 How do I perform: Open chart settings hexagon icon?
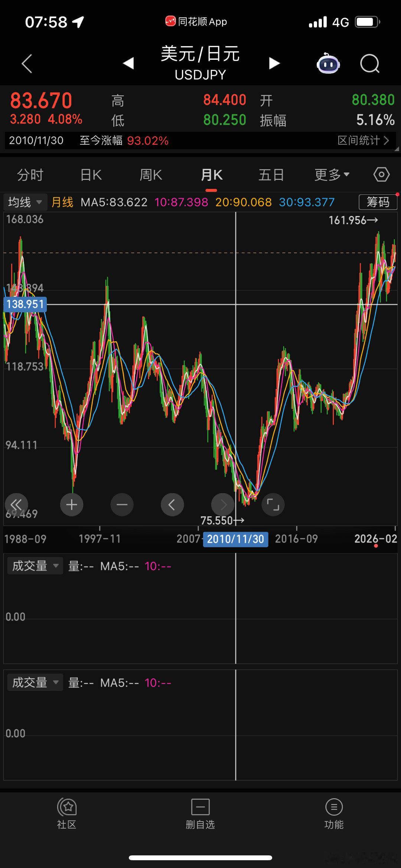[x=381, y=174]
